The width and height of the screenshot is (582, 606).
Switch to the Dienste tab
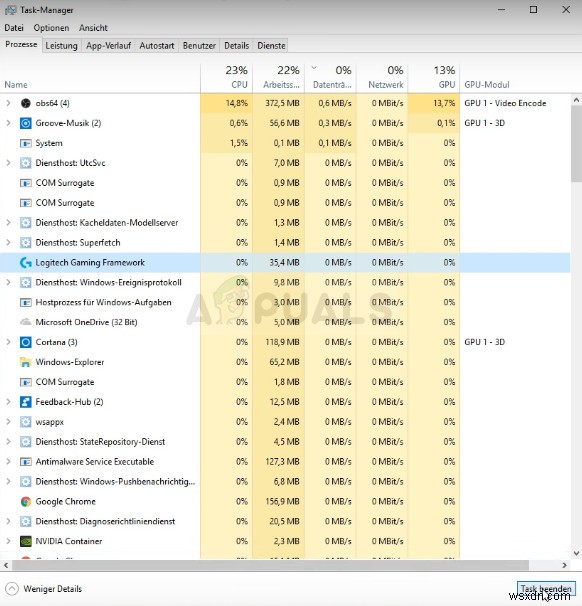pos(271,46)
